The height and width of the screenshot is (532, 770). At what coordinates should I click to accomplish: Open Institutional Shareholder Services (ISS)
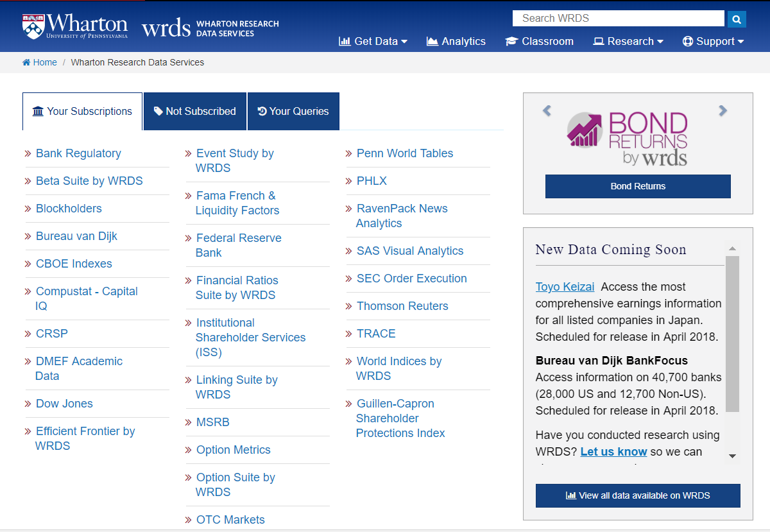(251, 338)
